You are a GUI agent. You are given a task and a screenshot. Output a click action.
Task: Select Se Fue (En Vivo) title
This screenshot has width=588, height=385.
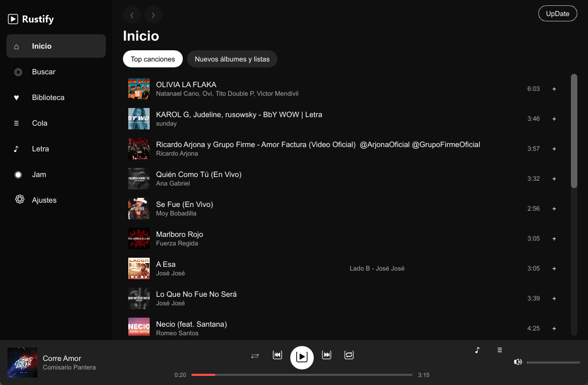click(x=184, y=204)
